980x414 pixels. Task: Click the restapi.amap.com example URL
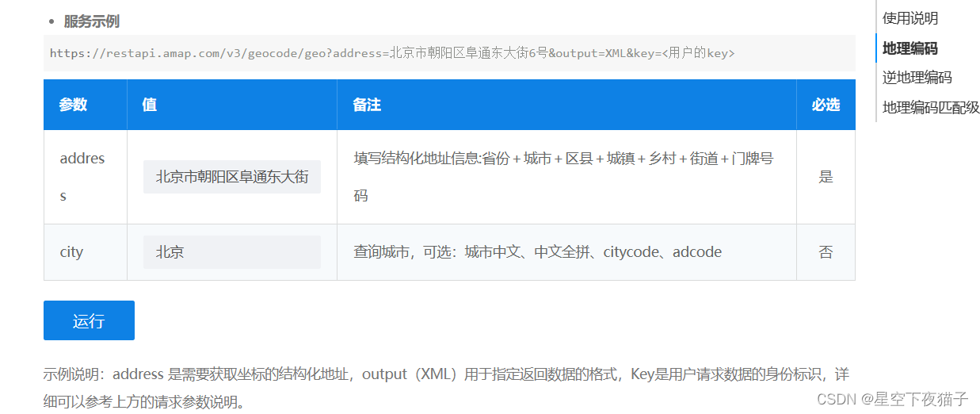391,53
